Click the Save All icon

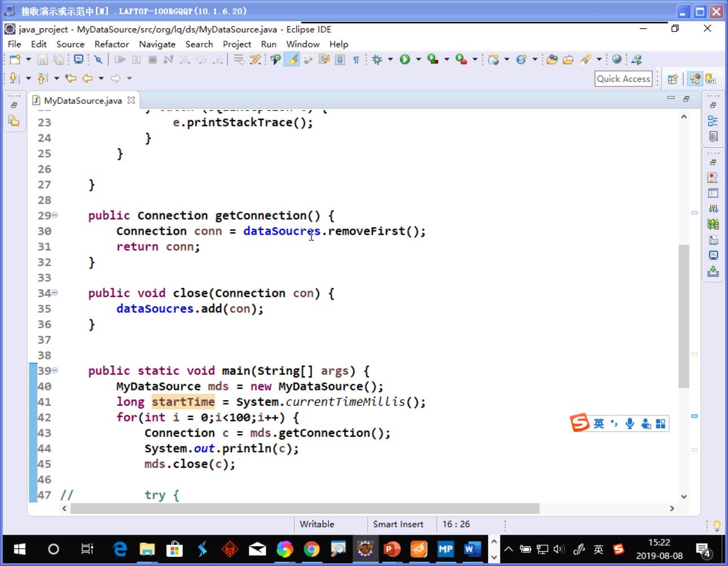[x=59, y=59]
